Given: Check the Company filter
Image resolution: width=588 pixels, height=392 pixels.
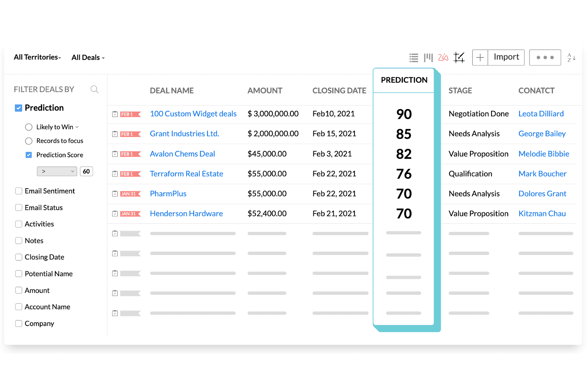Looking at the screenshot, I should click(19, 324).
